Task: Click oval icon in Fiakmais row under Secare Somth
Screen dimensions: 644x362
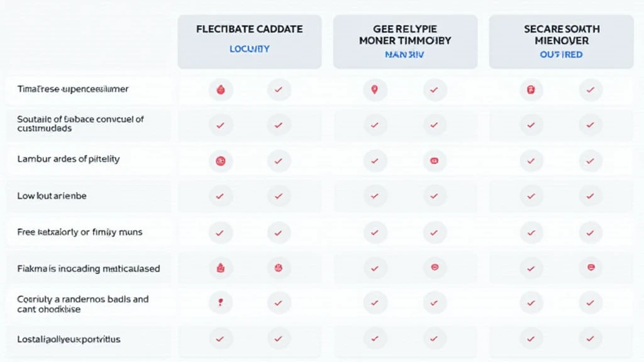Action: (x=590, y=268)
